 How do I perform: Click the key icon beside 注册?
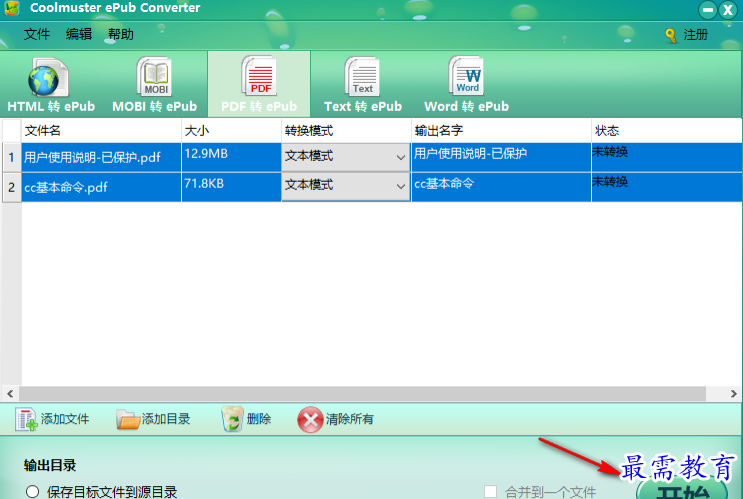pyautogui.click(x=671, y=36)
